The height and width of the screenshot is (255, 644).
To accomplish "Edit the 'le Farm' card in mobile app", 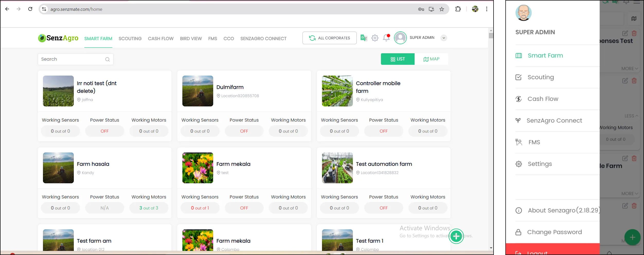I will (625, 158).
